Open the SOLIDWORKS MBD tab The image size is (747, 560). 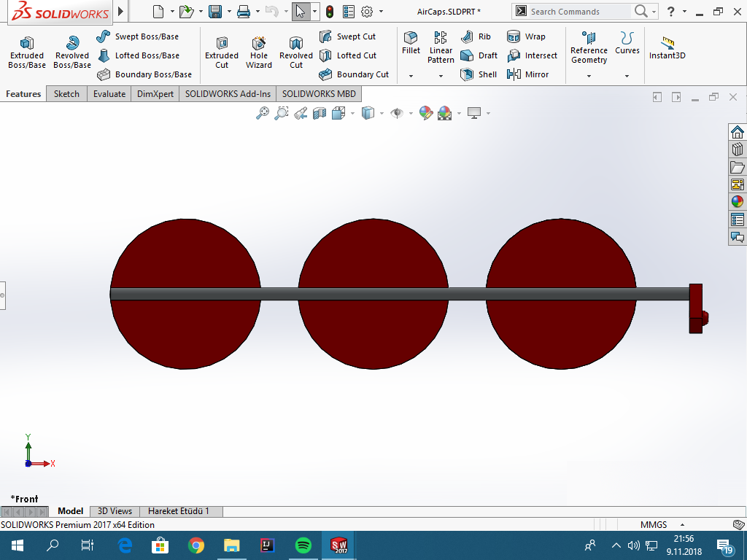pyautogui.click(x=319, y=94)
